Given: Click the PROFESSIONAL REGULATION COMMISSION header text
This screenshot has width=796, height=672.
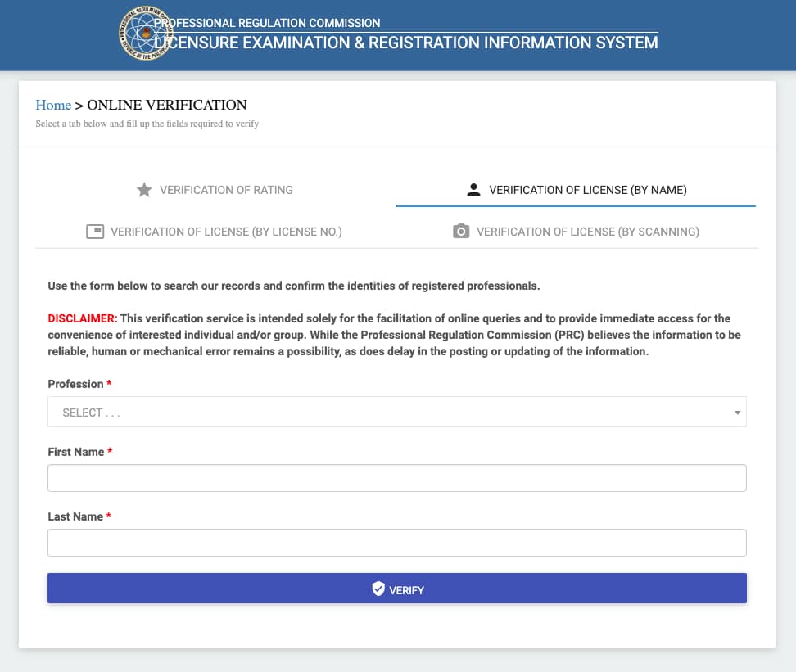Looking at the screenshot, I should click(272, 22).
